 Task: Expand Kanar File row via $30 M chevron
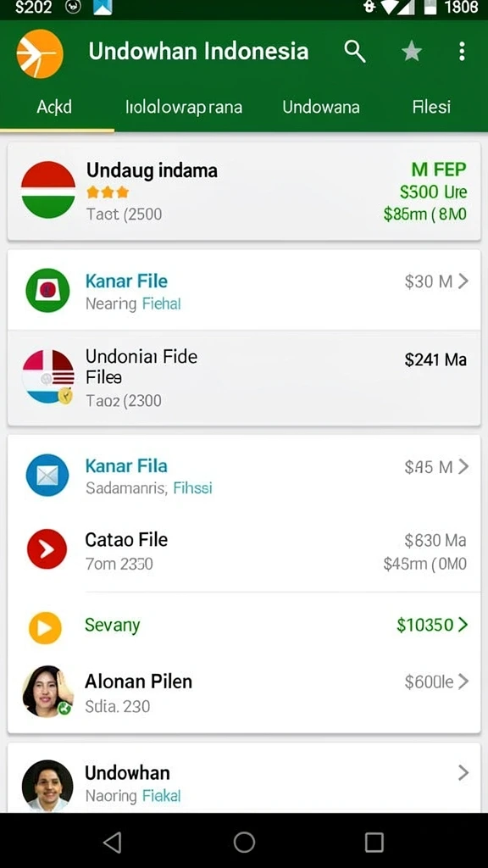(x=463, y=281)
